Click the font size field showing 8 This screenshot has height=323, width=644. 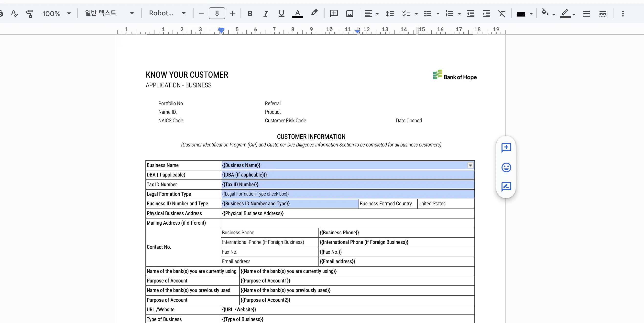[217, 13]
